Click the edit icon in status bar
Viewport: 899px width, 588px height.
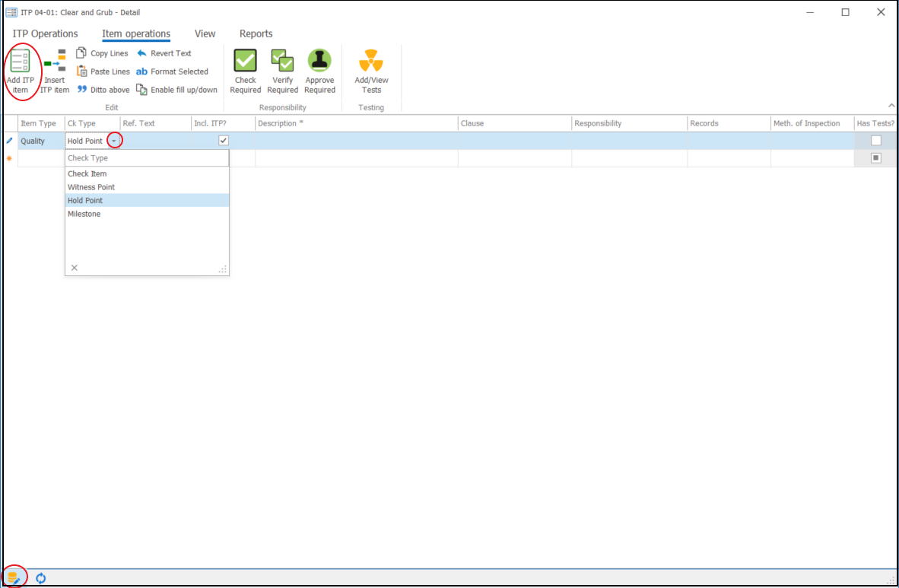tap(14, 577)
